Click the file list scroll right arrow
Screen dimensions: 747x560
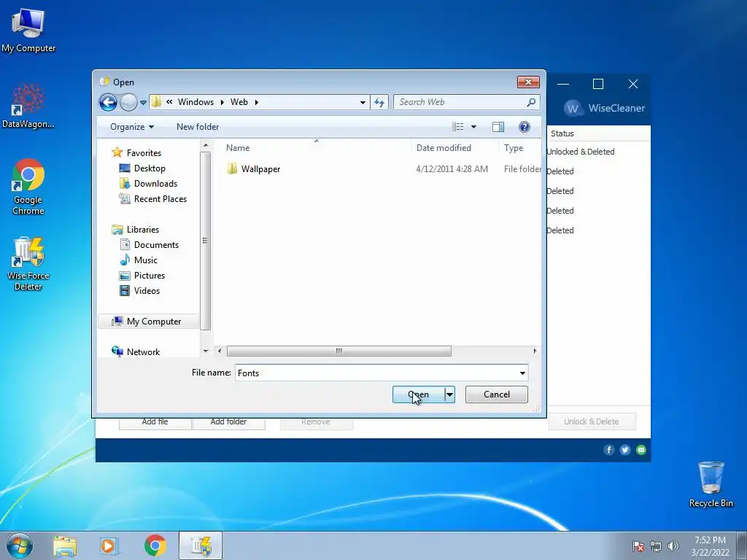point(535,351)
